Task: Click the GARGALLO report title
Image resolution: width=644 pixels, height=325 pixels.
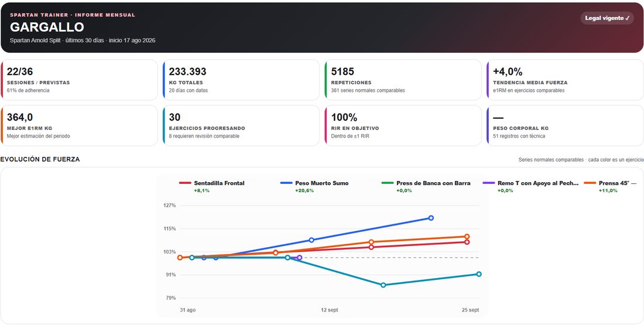Action: 47,27
